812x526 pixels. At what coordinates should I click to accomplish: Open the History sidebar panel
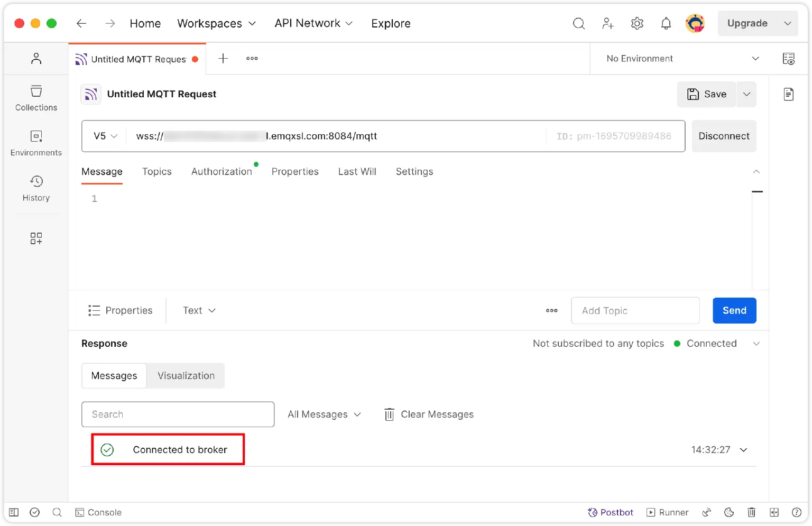pyautogui.click(x=36, y=189)
